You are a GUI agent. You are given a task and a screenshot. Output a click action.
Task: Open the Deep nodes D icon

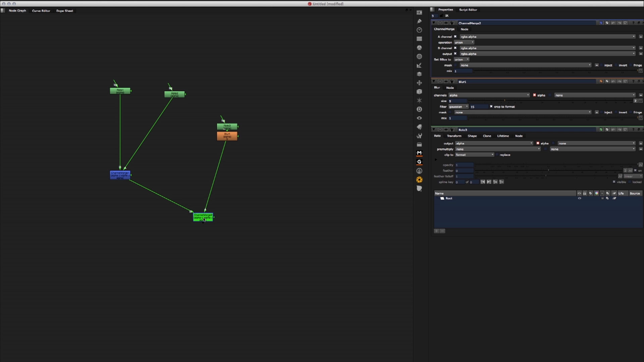[419, 109]
